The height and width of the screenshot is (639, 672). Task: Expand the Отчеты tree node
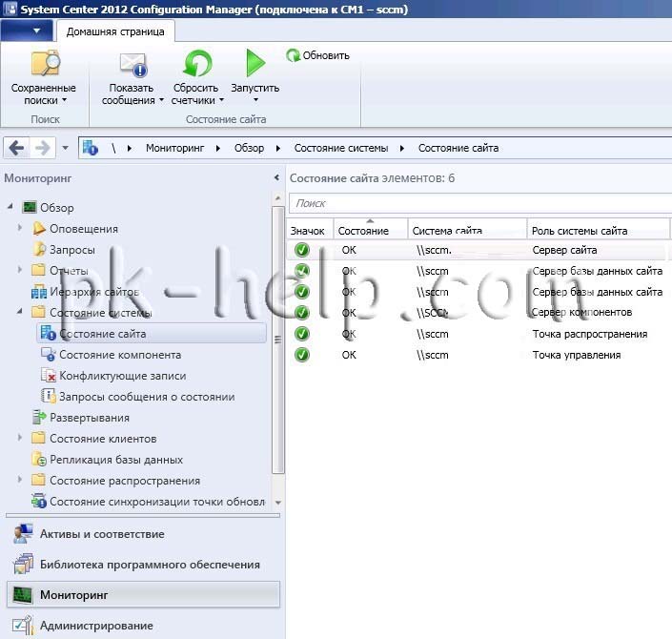click(x=20, y=269)
